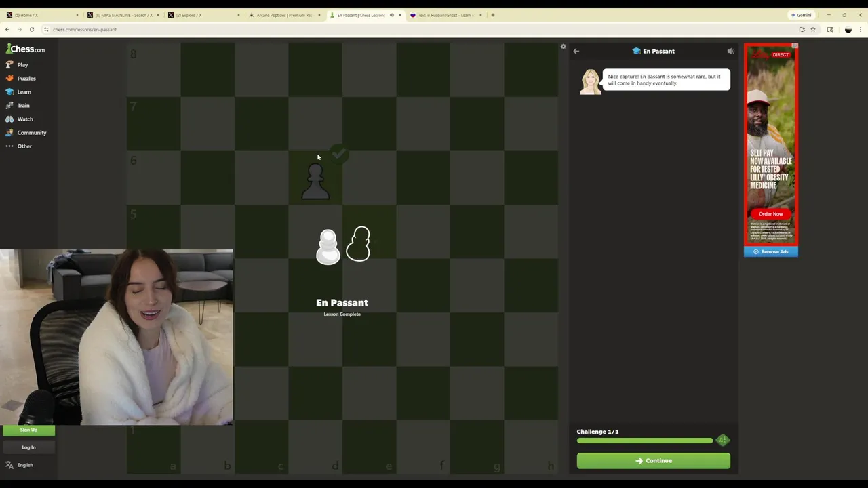Click the green checkmark badge on the board
Image resolution: width=868 pixels, height=488 pixels.
click(x=338, y=154)
